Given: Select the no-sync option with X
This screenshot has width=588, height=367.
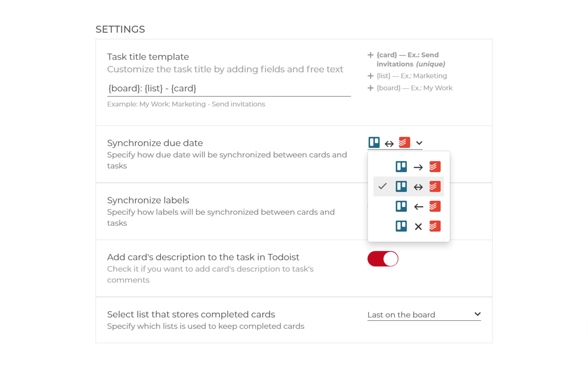Looking at the screenshot, I should (418, 226).
